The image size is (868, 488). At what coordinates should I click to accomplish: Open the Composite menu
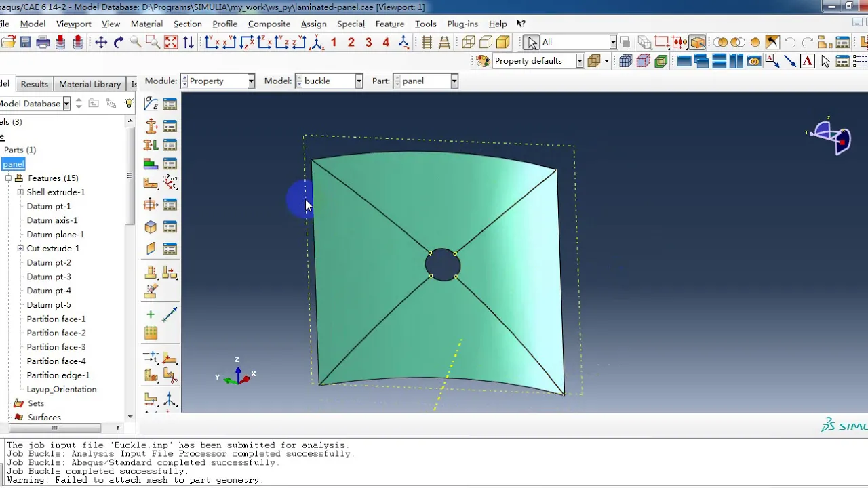coord(269,24)
